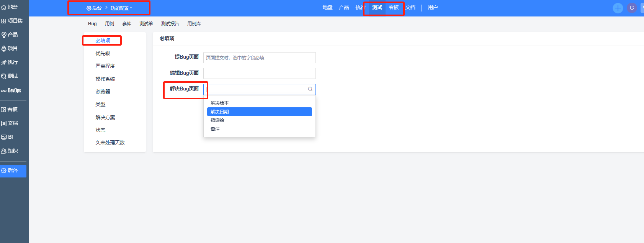Switch to the 套件 tab
The image size is (644, 243).
tap(127, 24)
